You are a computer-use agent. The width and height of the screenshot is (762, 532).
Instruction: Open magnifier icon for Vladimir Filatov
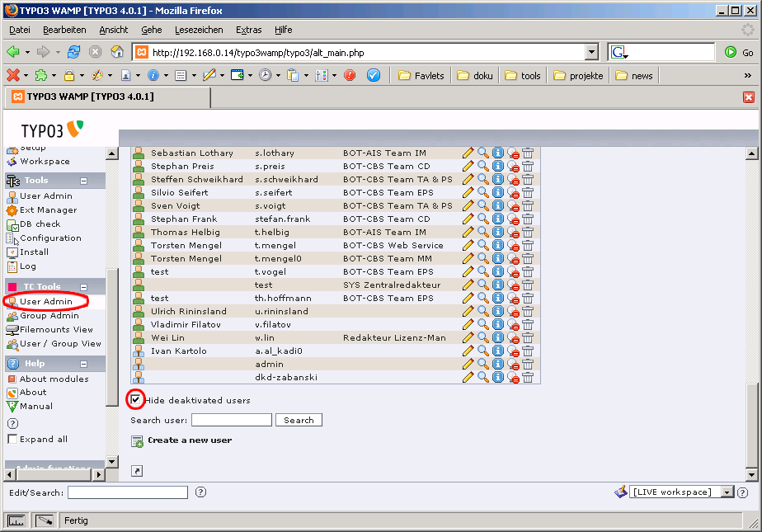[483, 324]
